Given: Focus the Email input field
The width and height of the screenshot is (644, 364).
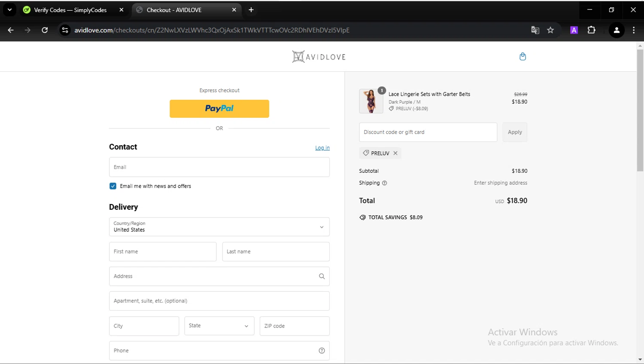Looking at the screenshot, I should [219, 167].
